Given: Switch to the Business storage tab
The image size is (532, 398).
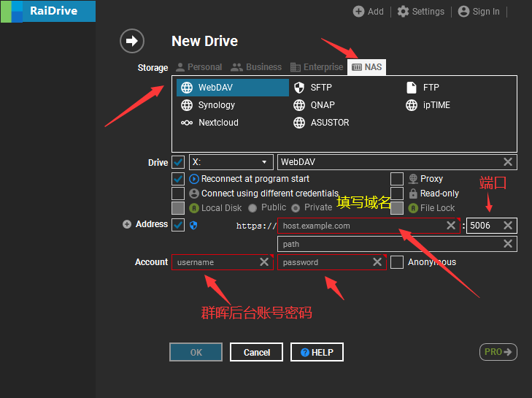Looking at the screenshot, I should coord(256,67).
